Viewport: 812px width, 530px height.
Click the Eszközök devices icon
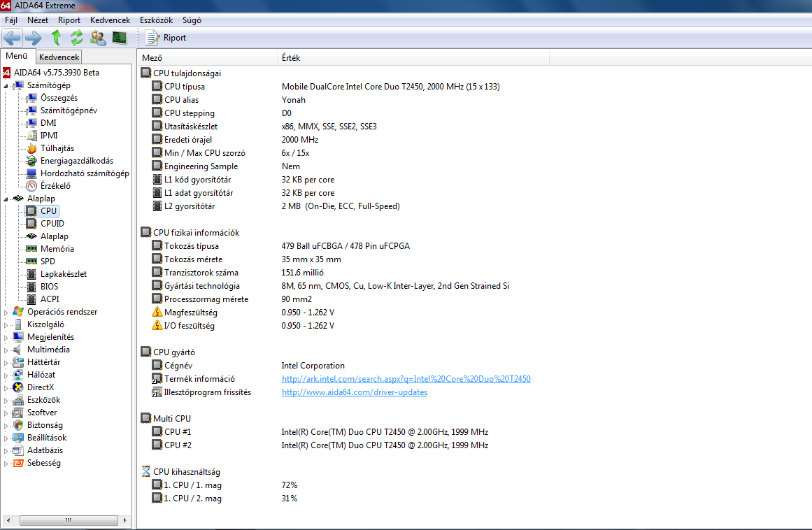pyautogui.click(x=18, y=400)
